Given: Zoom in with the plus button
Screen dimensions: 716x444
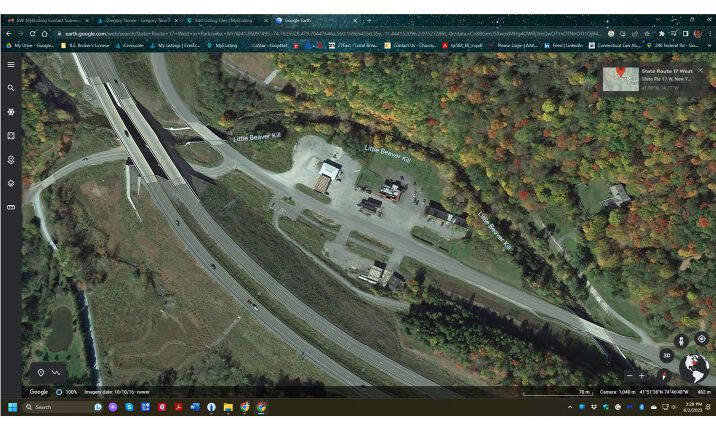Looking at the screenshot, I should pyautogui.click(x=642, y=375).
